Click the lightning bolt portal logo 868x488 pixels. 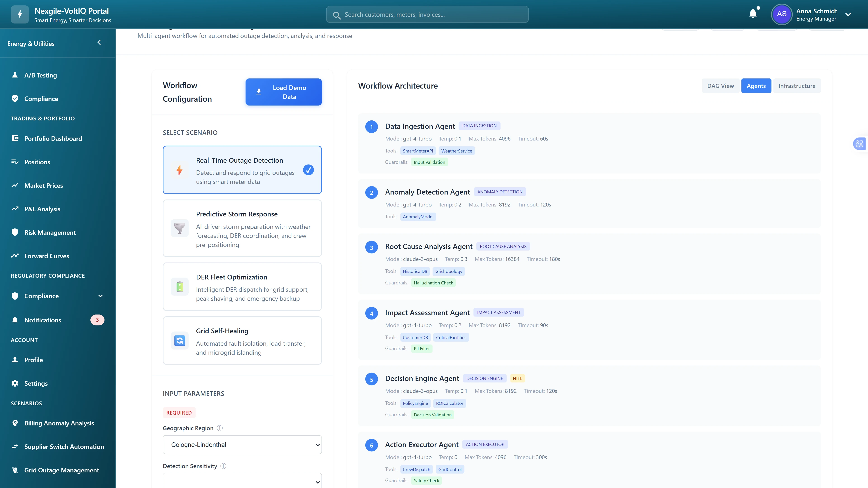tap(19, 14)
